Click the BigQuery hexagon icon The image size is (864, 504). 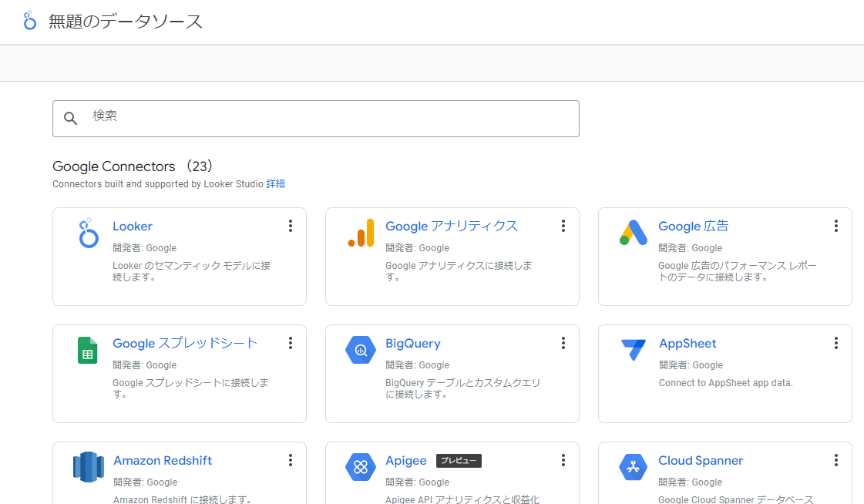361,350
